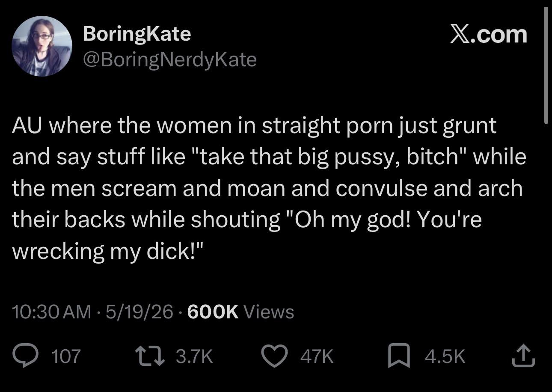The height and width of the screenshot is (392, 552).
Task: Click the 'Views' label text
Action: pos(269,312)
